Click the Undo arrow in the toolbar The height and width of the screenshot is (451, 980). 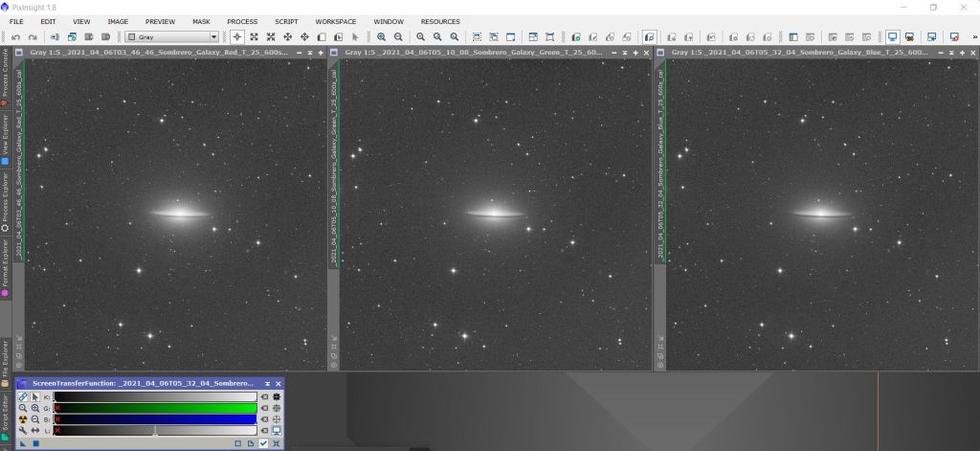[16, 37]
